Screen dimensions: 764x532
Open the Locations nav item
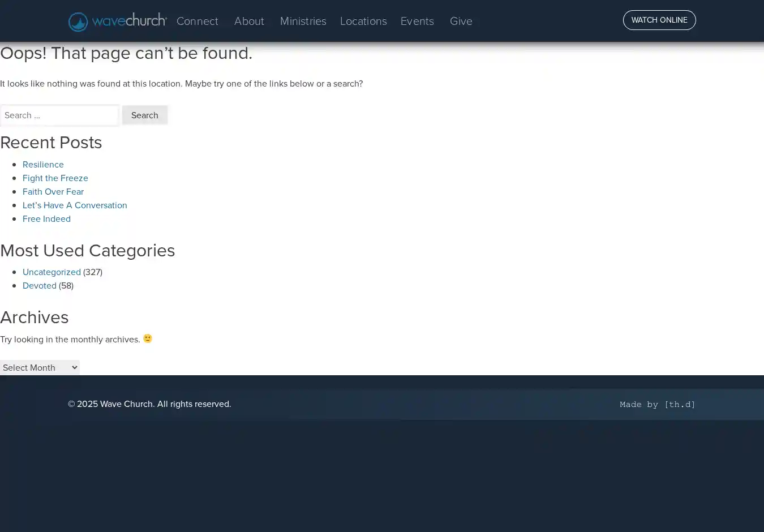pos(363,22)
